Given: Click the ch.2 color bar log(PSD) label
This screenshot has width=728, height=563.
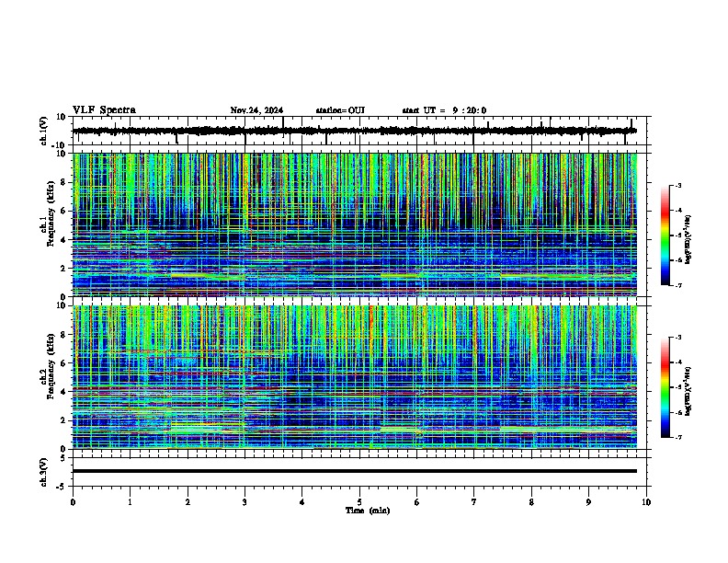Looking at the screenshot, I should coord(688,391).
